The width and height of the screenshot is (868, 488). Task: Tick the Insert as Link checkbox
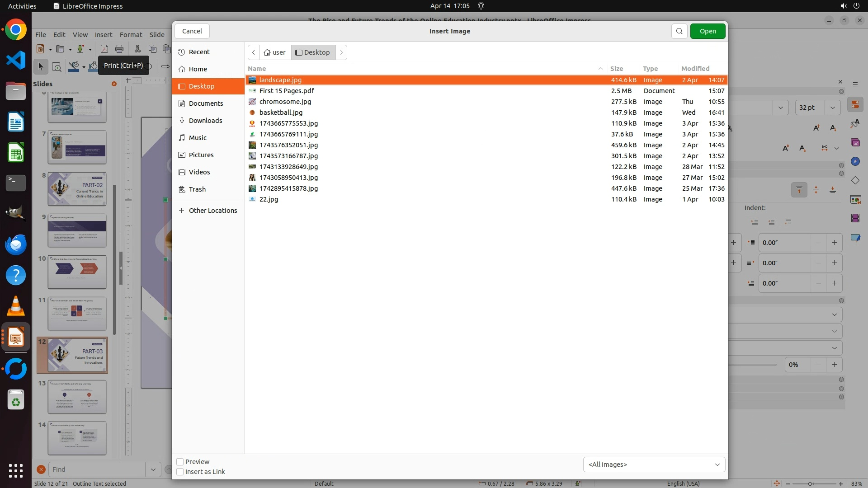click(180, 472)
